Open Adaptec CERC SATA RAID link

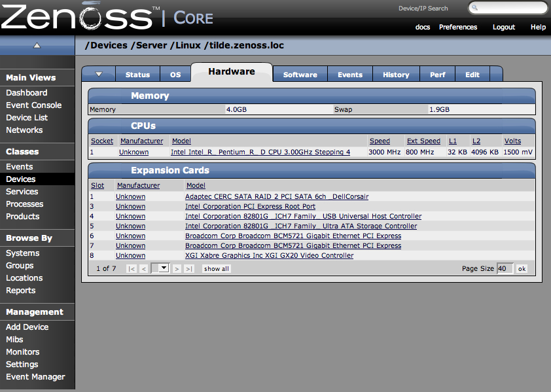(277, 196)
